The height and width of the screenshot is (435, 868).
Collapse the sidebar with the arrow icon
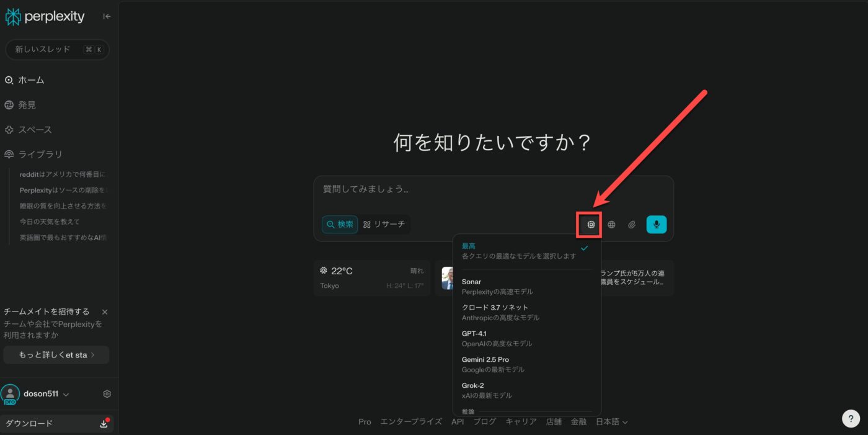pos(107,17)
